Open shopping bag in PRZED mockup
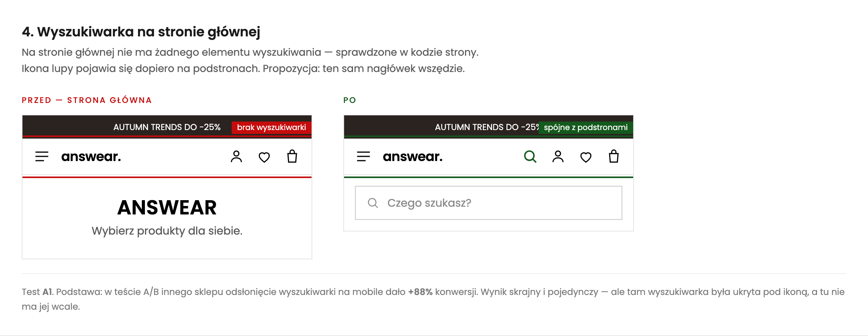Viewport: 868px width, 336px height. [x=292, y=156]
